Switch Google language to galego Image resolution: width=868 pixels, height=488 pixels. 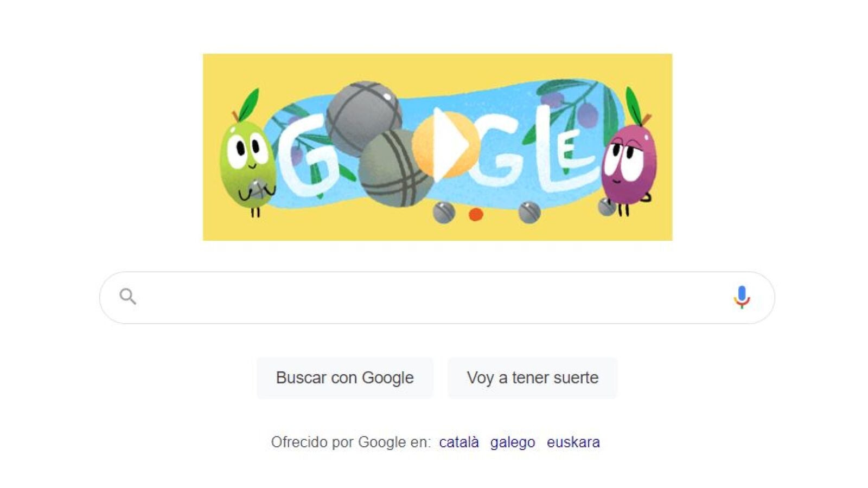point(513,442)
